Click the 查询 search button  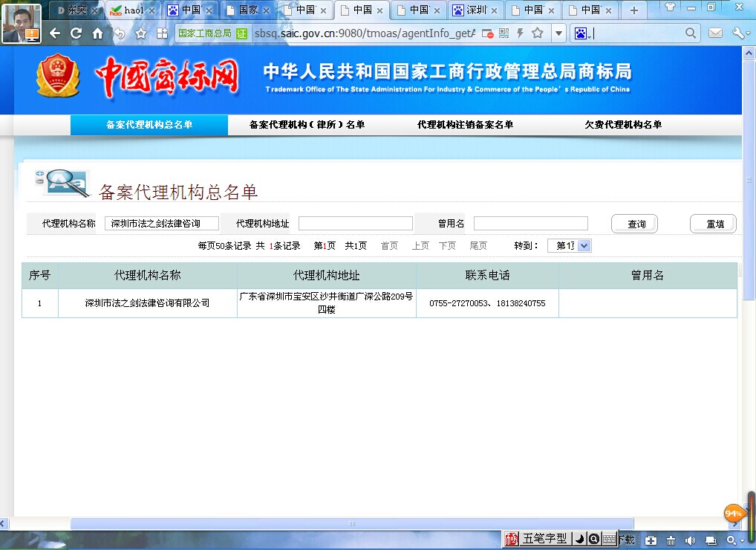(x=635, y=224)
